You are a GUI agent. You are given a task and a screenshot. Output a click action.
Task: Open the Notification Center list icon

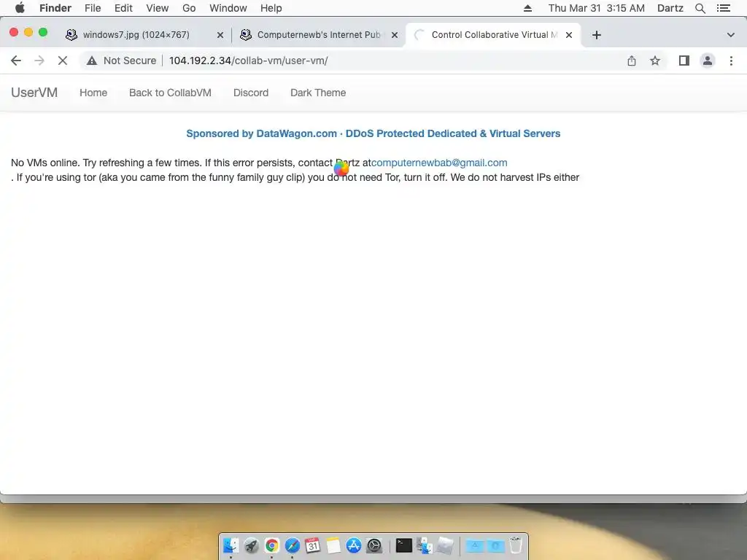tap(723, 8)
